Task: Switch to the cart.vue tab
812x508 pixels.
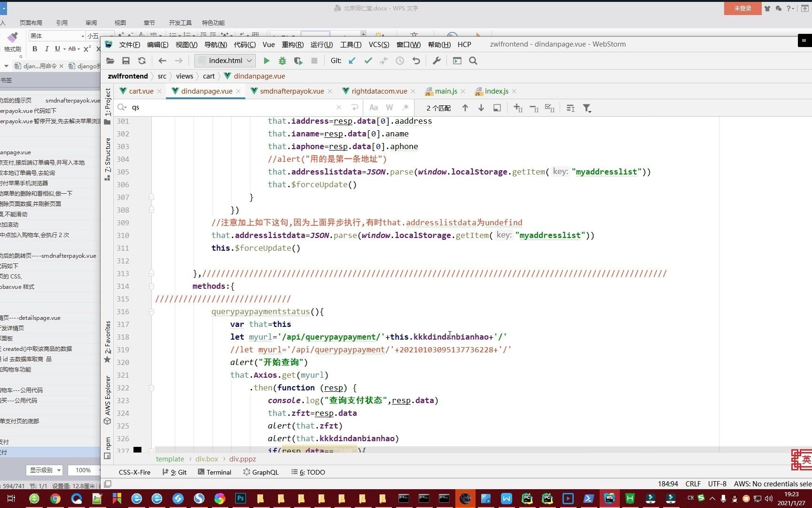Action: [x=141, y=91]
